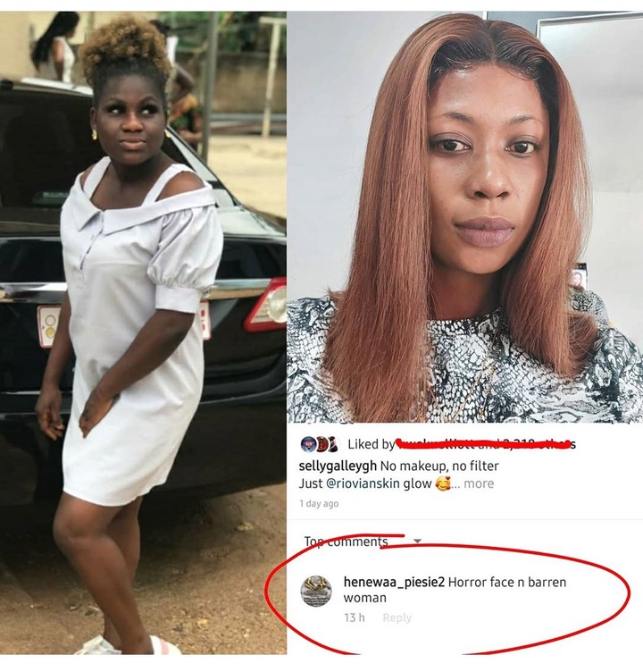Screen dimensions: 643x672
Task: Open the first liker's blue profile avatar
Action: point(307,444)
